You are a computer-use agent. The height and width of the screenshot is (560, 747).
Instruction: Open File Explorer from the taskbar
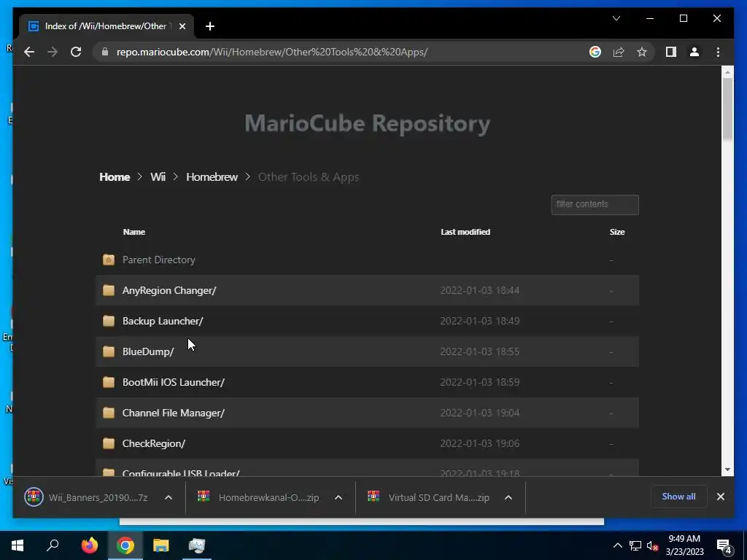[x=161, y=545]
